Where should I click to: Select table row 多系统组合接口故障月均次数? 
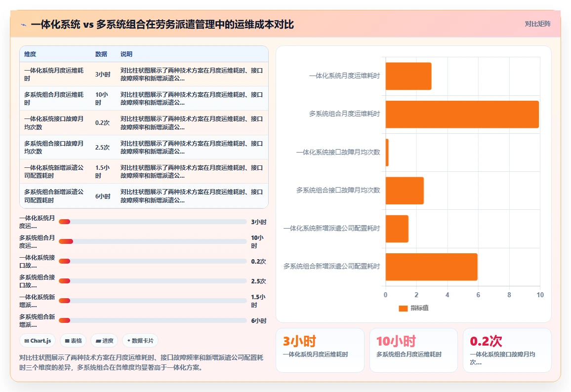(144, 147)
